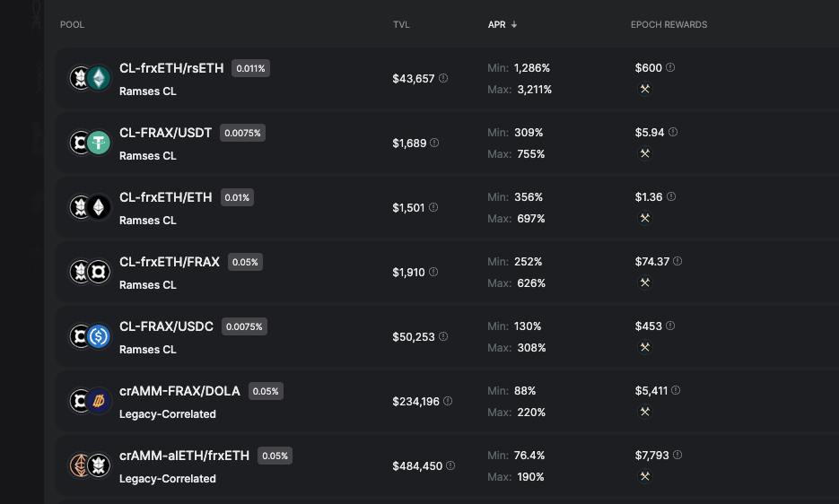Click the info icon next to $74.37 rewards
Viewport: 839px width, 504px height.
(x=677, y=261)
